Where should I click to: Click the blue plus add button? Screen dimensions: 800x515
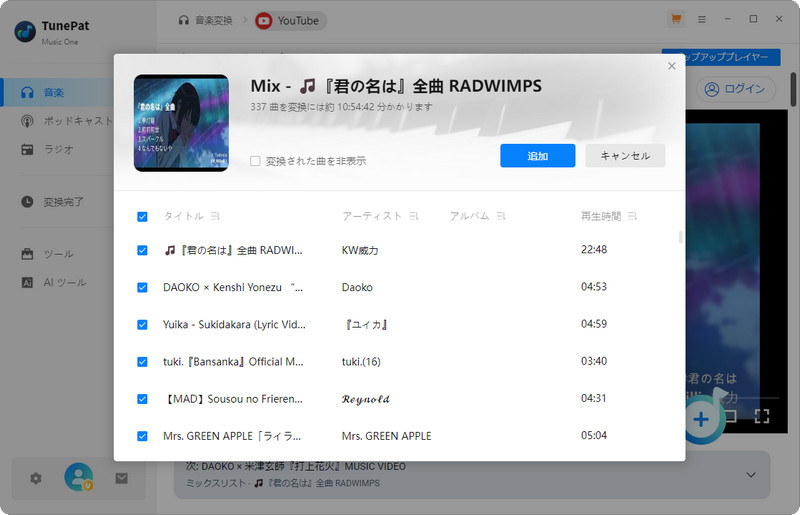click(701, 420)
